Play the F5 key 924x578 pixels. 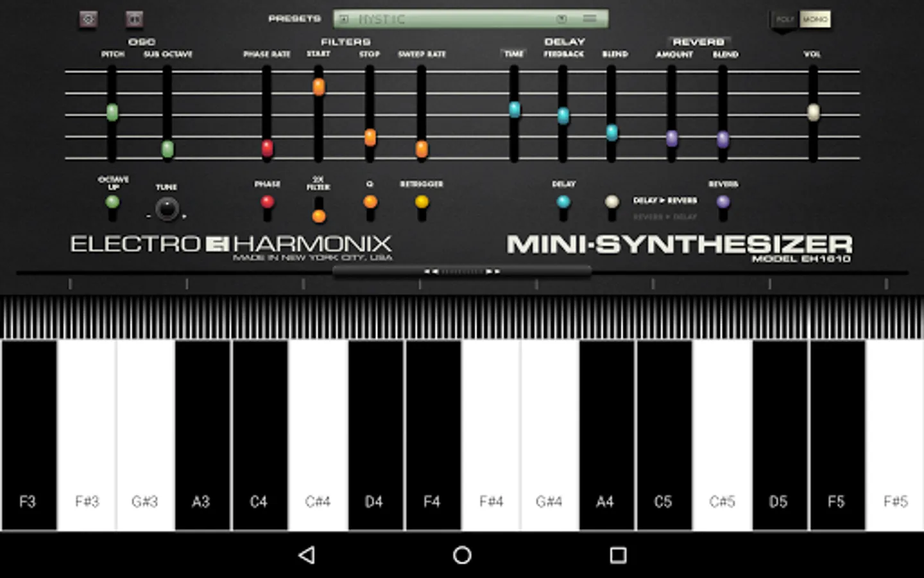pos(837,435)
